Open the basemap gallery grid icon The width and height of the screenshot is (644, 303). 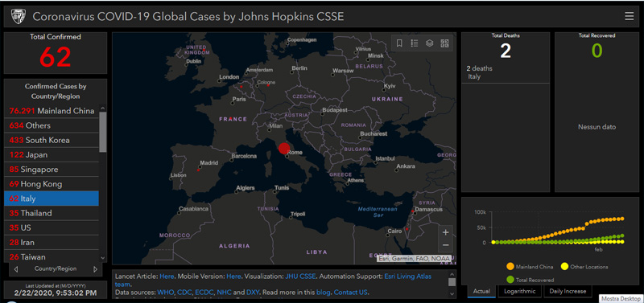tap(445, 43)
